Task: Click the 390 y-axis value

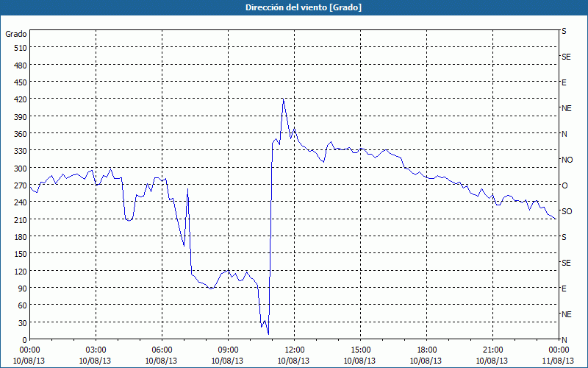Action: pyautogui.click(x=21, y=117)
